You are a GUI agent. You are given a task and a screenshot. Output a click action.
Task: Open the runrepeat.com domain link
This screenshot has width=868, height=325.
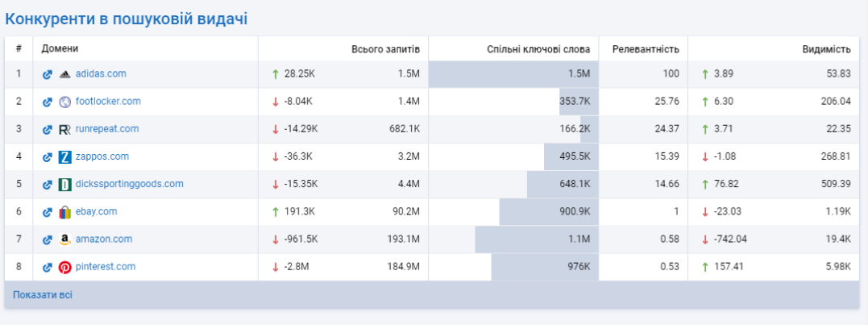107,129
